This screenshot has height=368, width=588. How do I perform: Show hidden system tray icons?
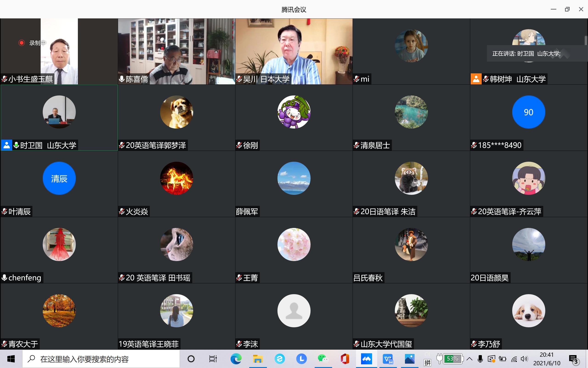pyautogui.click(x=469, y=359)
